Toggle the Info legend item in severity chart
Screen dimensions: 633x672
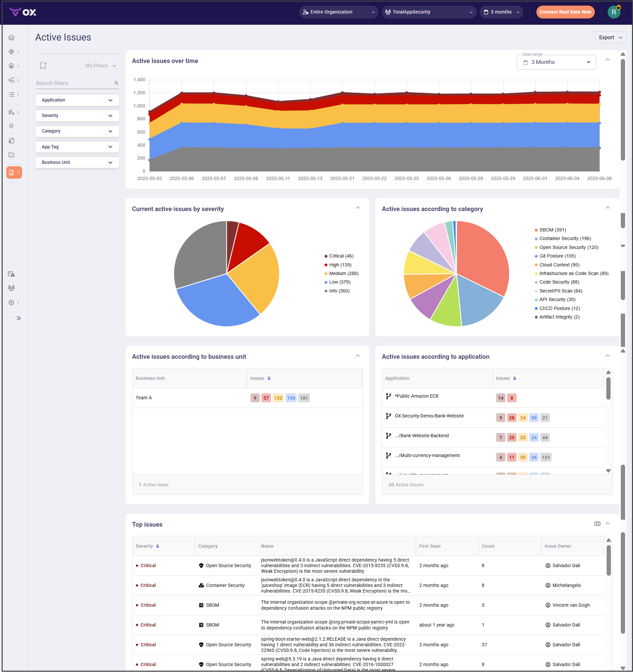pos(339,291)
